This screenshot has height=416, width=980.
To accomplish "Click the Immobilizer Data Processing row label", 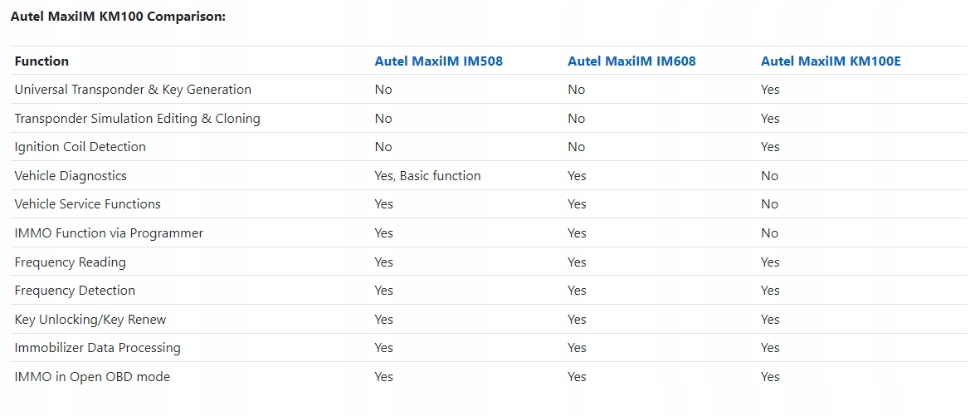I will click(97, 348).
